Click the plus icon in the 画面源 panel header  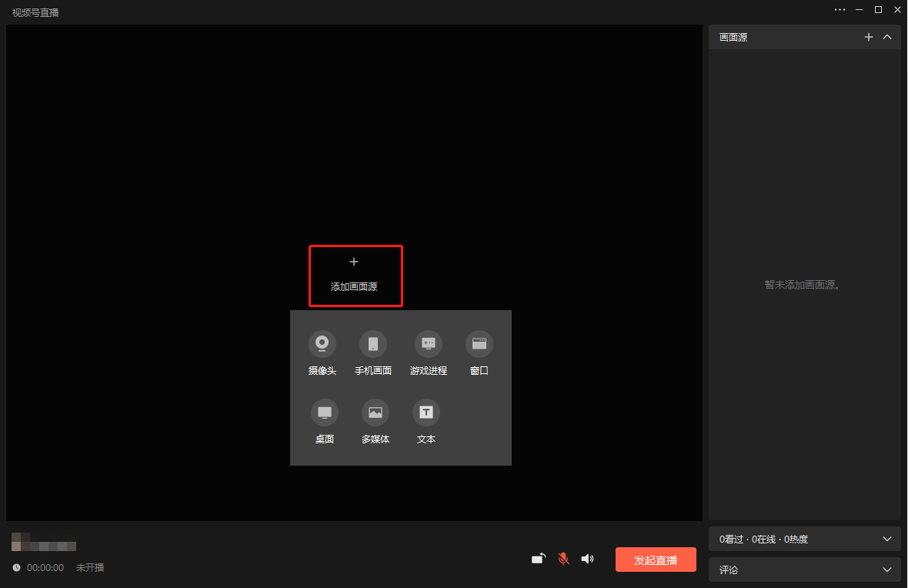click(x=869, y=36)
